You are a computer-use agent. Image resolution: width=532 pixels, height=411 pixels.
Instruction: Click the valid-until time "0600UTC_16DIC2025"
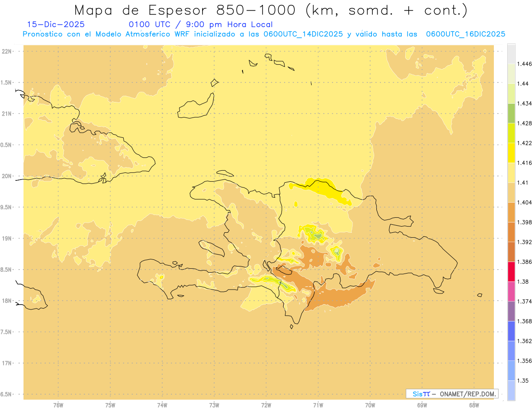coord(465,34)
